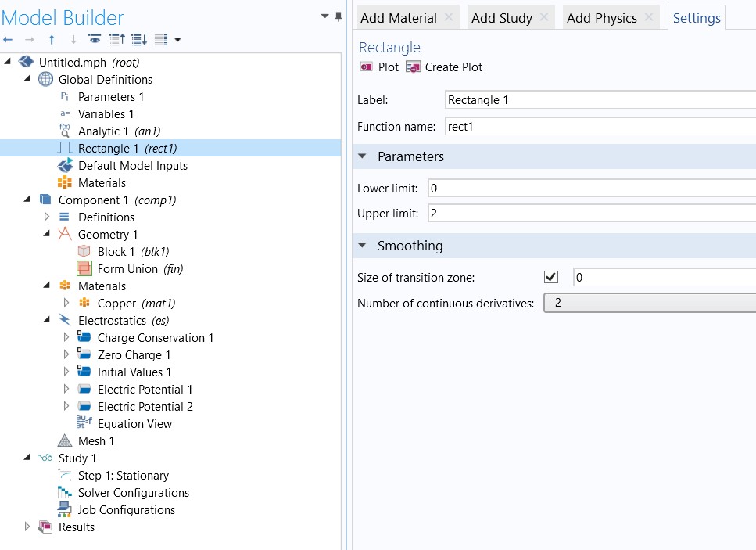
Task: Click the Plot icon in Settings
Action: click(366, 67)
